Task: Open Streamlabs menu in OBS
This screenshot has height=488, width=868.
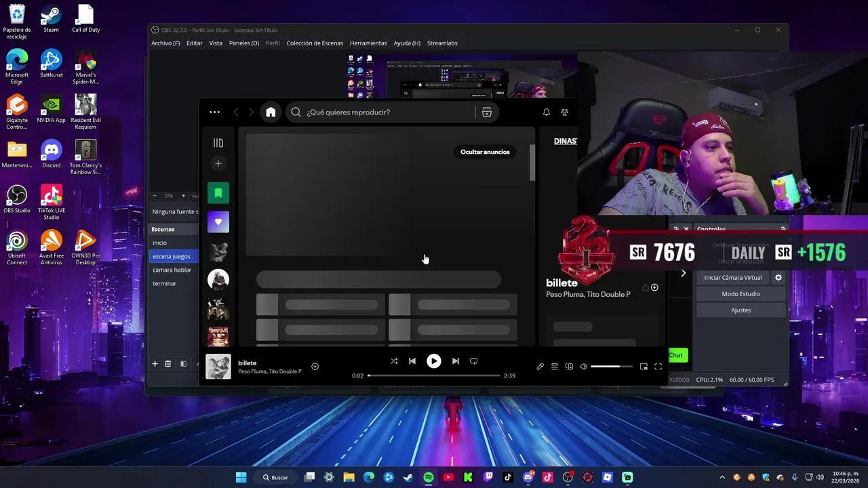Action: click(442, 43)
